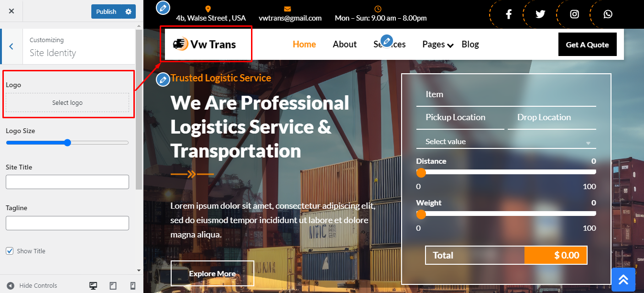
Task: Open the About menu item
Action: (345, 45)
